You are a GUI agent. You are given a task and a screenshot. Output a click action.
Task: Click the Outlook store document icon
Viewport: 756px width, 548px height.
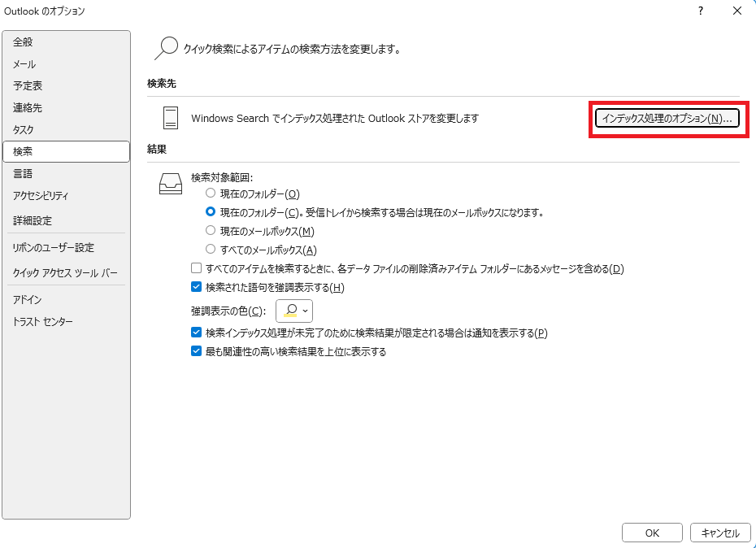[x=170, y=118]
